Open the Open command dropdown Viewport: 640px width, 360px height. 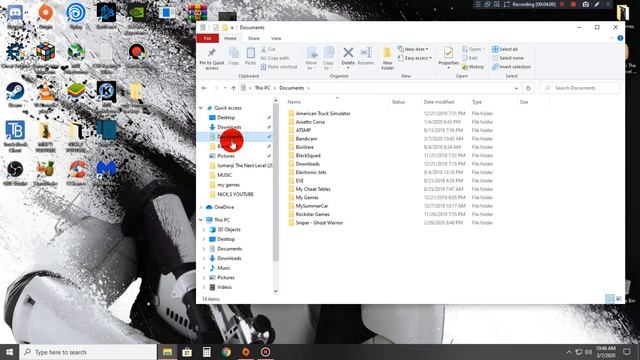473,49
